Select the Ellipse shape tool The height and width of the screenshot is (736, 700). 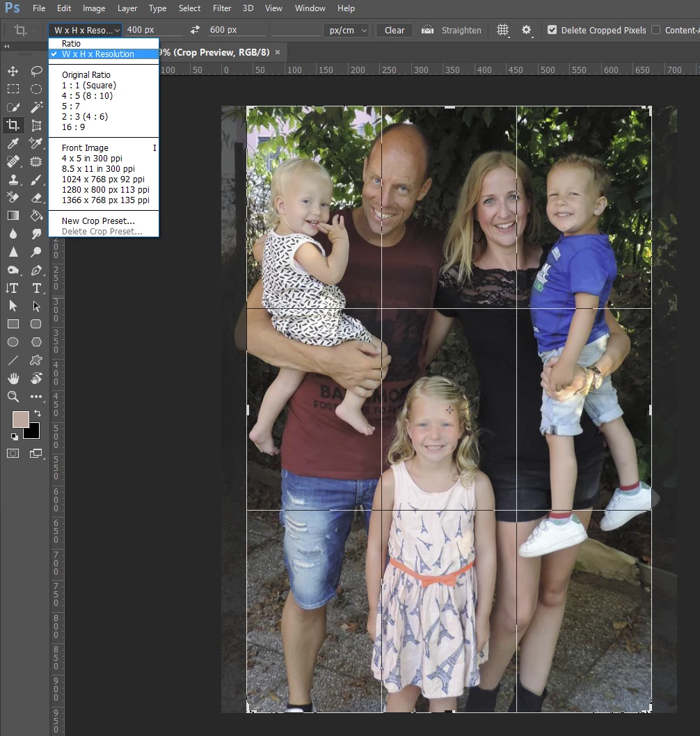13,342
